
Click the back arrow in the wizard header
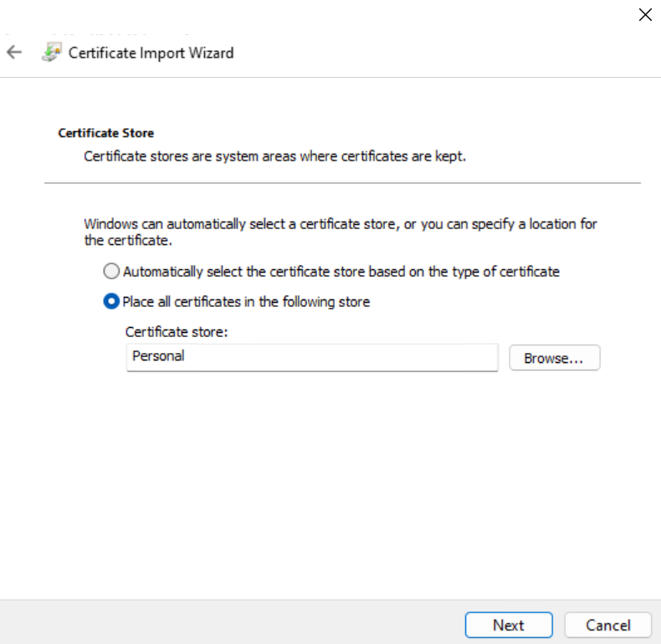[x=14, y=52]
